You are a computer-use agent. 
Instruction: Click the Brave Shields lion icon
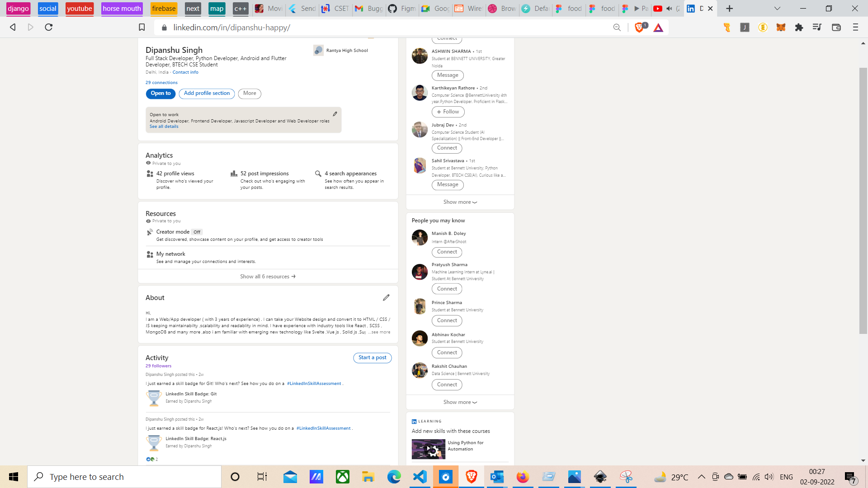639,28
